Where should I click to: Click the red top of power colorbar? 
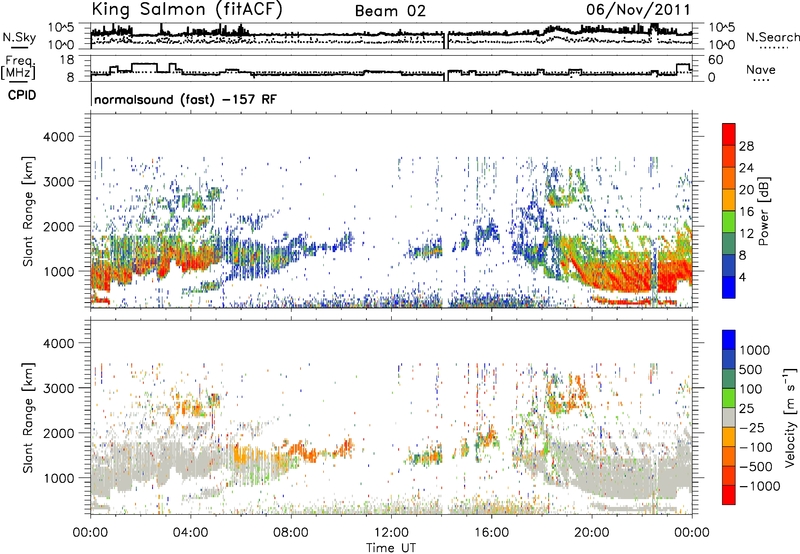(x=729, y=134)
